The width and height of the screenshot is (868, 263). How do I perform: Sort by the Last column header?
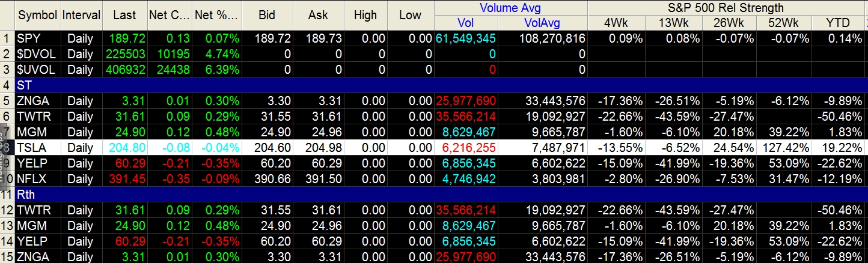(124, 15)
